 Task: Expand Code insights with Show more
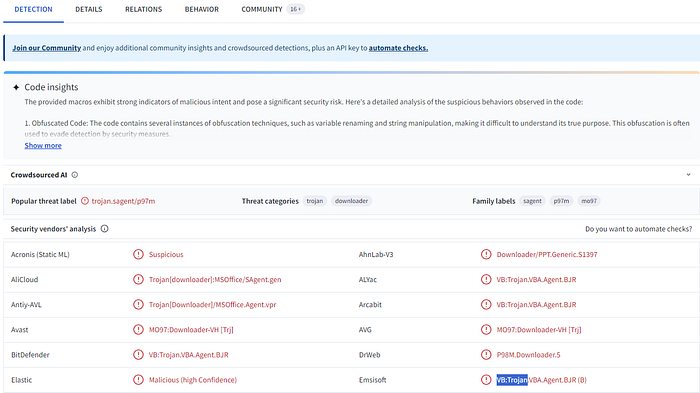click(x=43, y=146)
